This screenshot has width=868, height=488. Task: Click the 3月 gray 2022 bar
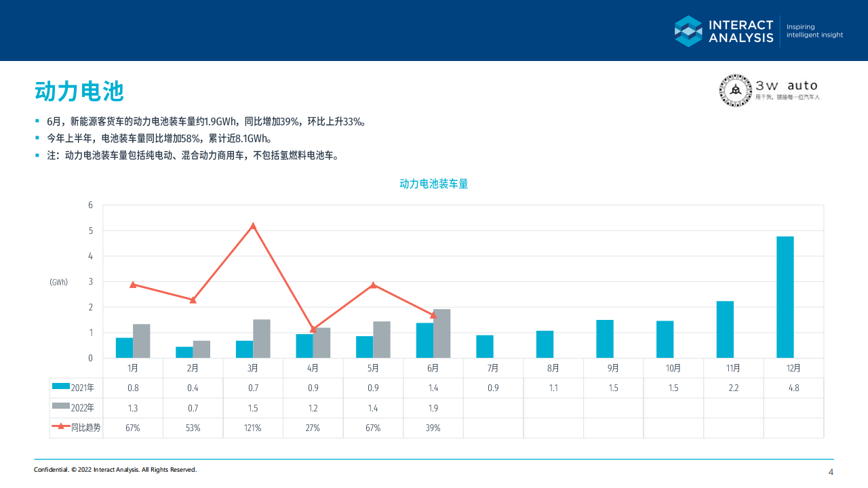[262, 339]
